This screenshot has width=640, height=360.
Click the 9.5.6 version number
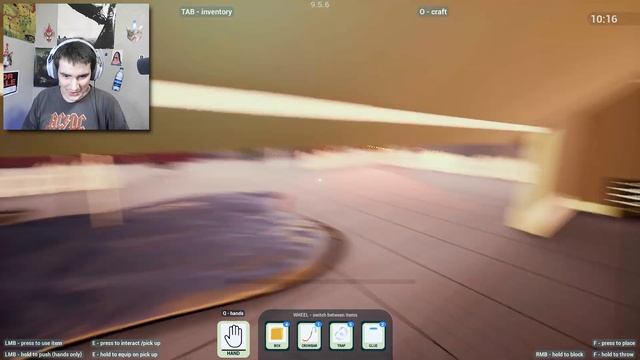click(x=320, y=4)
